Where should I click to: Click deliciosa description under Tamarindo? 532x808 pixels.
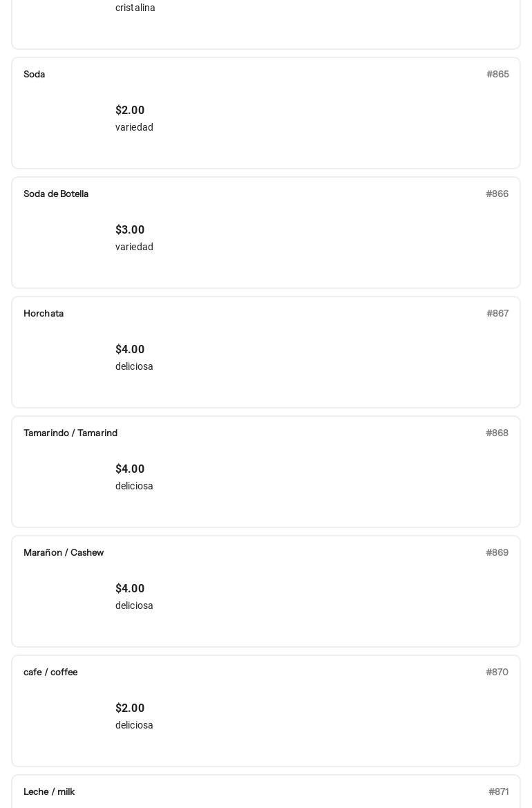click(x=134, y=486)
